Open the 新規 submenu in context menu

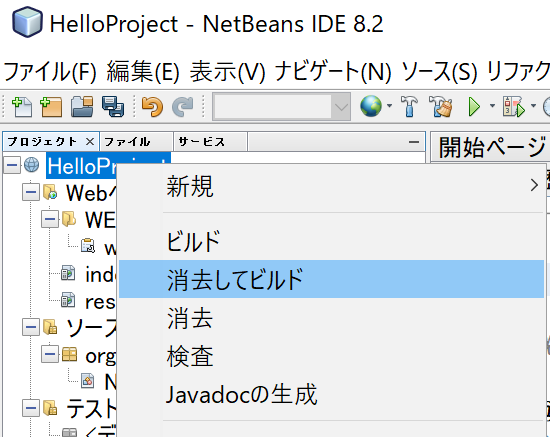(x=331, y=186)
